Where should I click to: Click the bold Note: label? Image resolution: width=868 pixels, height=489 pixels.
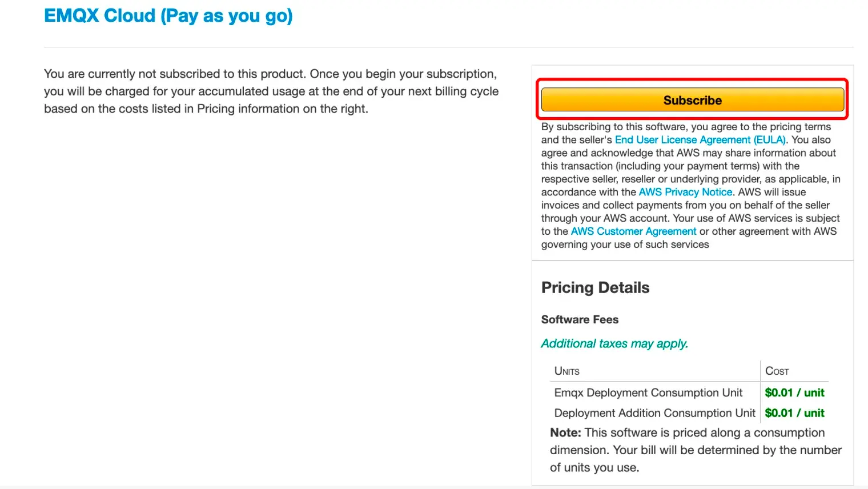(565, 433)
